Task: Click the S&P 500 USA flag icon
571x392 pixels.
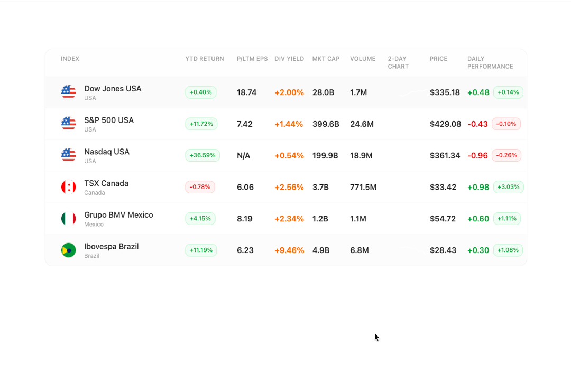Action: pos(68,124)
